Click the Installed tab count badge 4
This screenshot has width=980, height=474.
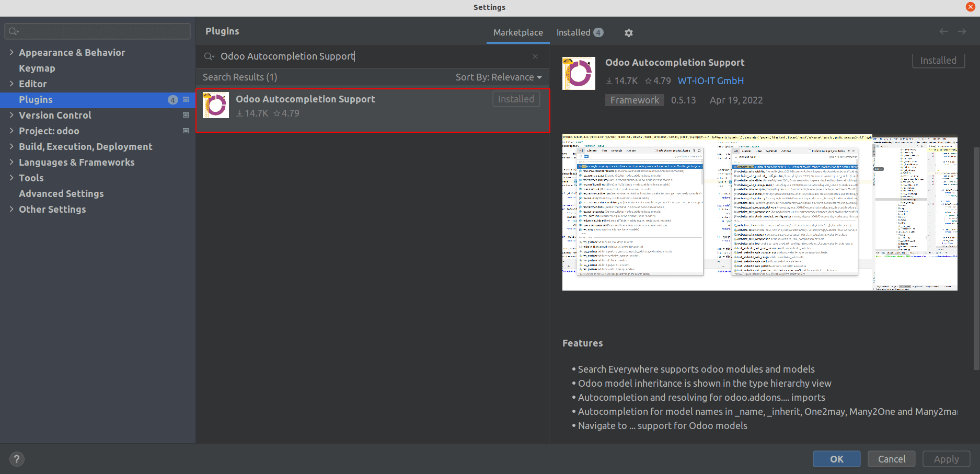click(x=598, y=32)
